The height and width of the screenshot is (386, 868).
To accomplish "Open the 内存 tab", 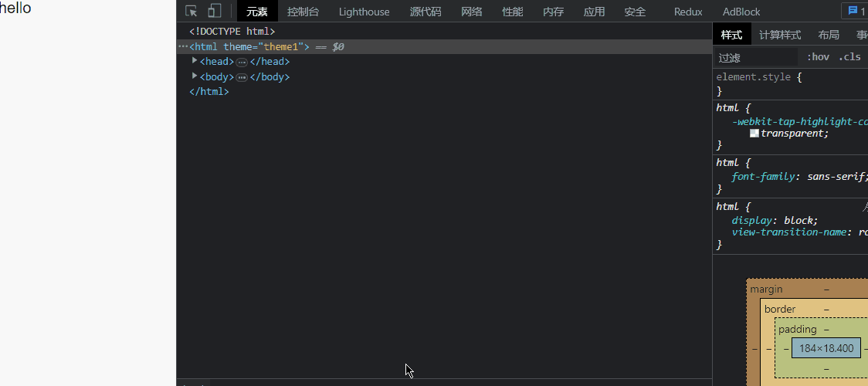I will click(553, 12).
